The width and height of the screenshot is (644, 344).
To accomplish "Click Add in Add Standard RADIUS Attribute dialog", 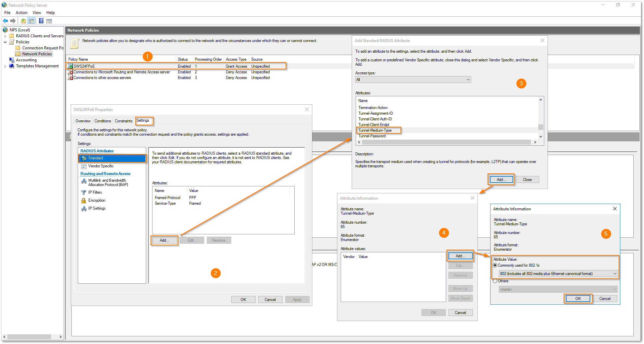I will pos(501,180).
